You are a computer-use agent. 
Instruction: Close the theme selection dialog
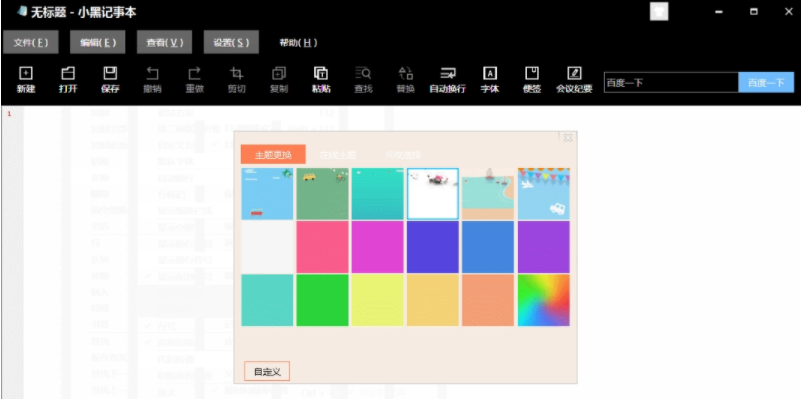click(x=568, y=137)
